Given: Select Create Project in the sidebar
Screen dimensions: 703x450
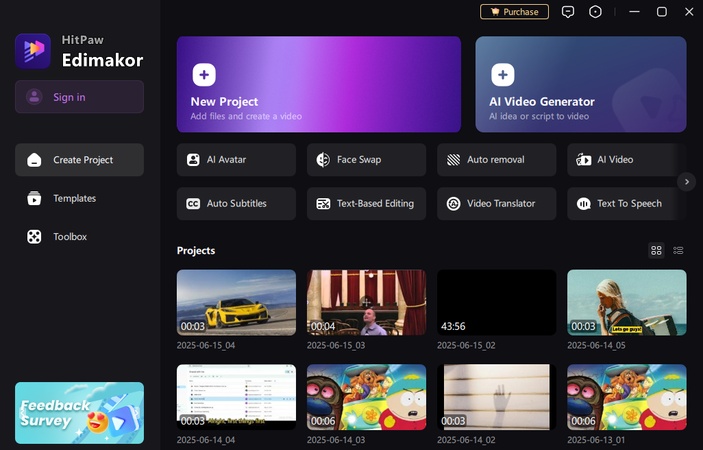Looking at the screenshot, I should pyautogui.click(x=79, y=160).
